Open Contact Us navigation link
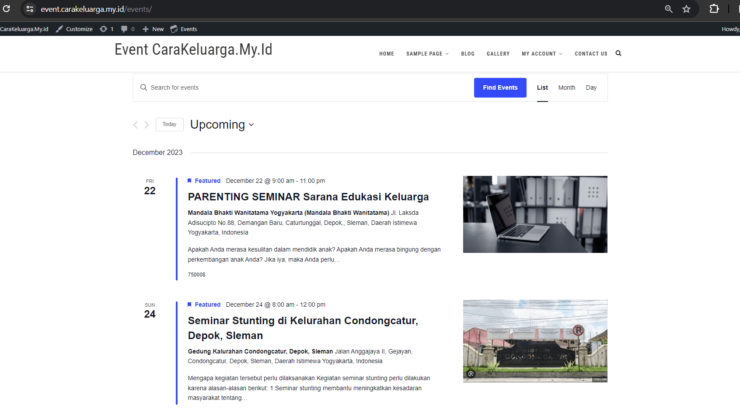The height and width of the screenshot is (420, 740). click(x=591, y=54)
